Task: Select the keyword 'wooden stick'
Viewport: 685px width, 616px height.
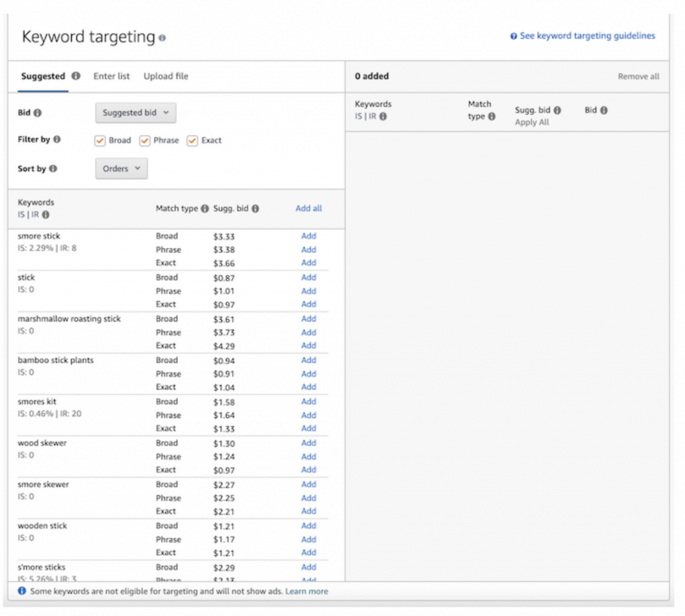Action: [42, 526]
